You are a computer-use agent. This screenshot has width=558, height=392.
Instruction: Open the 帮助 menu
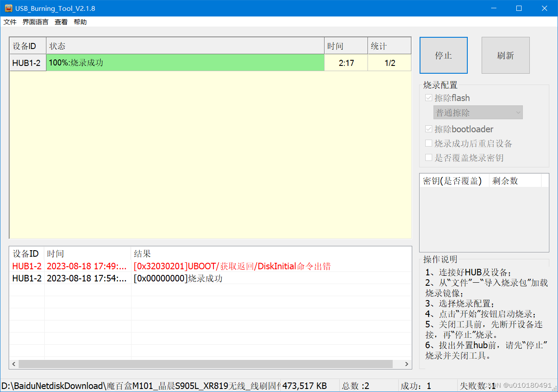tap(80, 22)
